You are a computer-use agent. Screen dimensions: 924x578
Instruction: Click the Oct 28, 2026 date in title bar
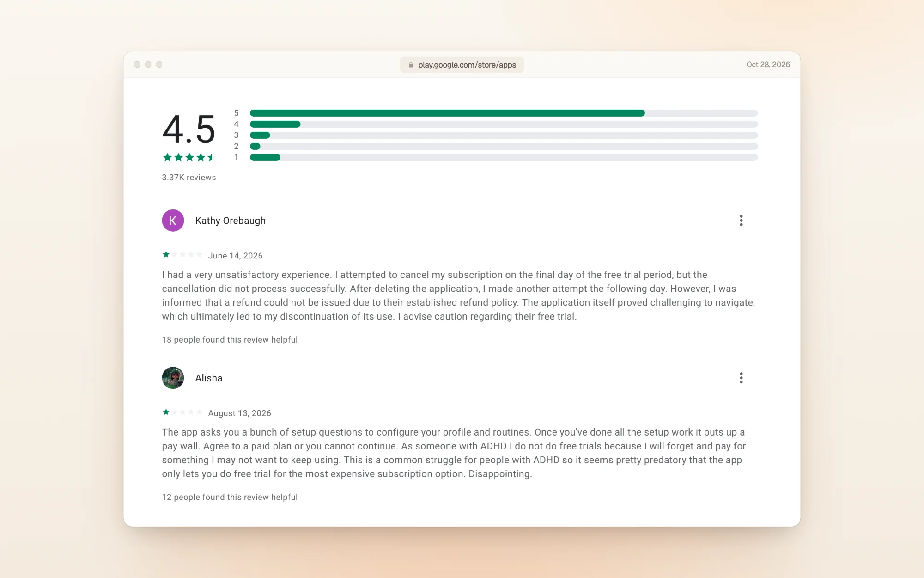click(768, 65)
